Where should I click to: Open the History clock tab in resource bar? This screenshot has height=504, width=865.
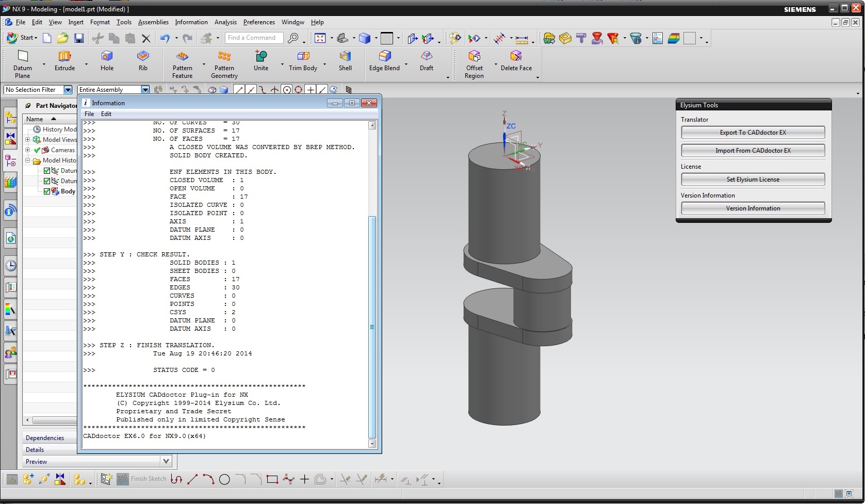click(x=10, y=266)
